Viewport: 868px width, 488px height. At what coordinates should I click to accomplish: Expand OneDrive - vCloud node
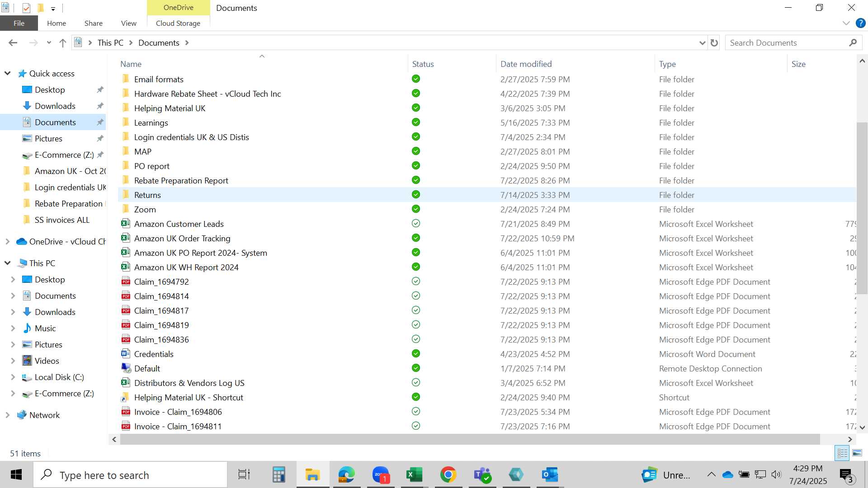pos(7,241)
